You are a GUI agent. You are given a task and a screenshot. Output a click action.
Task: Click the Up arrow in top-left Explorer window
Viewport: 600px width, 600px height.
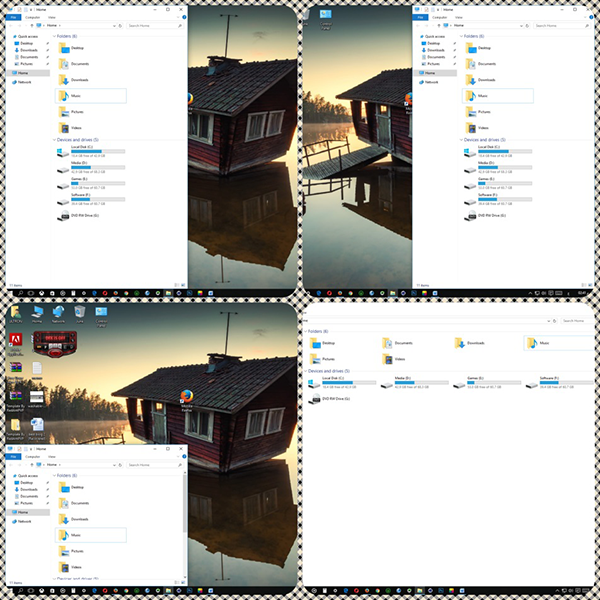[31, 26]
